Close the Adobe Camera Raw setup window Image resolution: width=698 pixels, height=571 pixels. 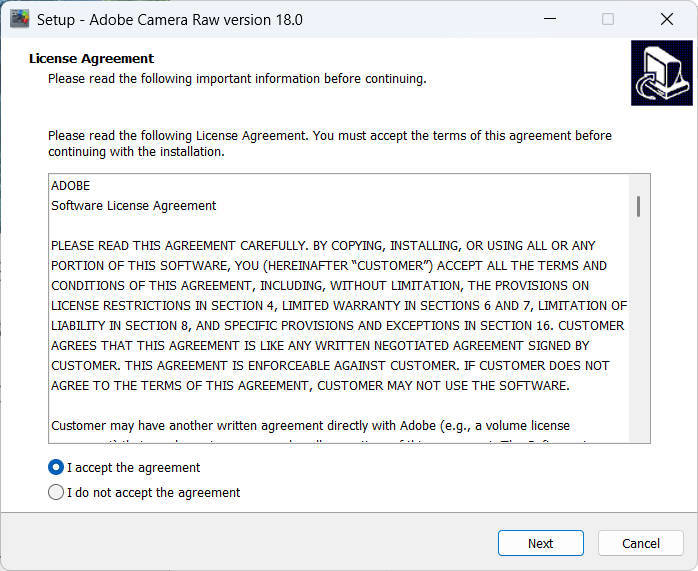click(x=667, y=19)
